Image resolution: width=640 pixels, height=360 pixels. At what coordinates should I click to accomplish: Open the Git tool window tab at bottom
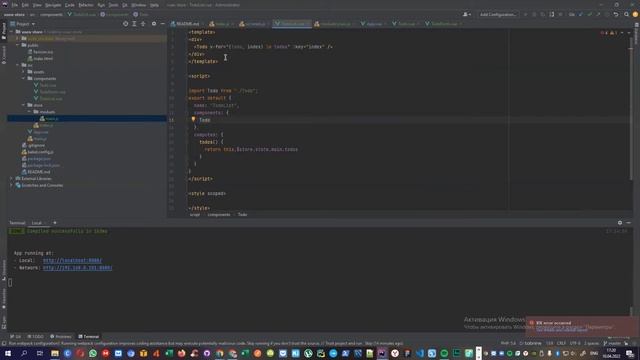coord(16,337)
